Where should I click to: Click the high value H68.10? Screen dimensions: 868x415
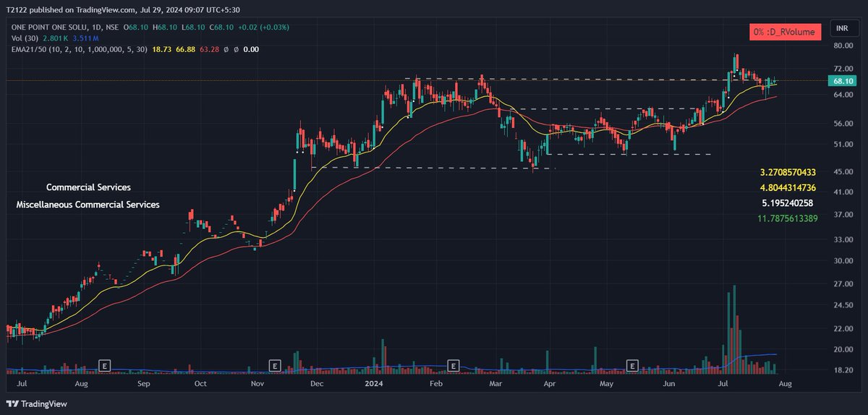tap(166, 27)
